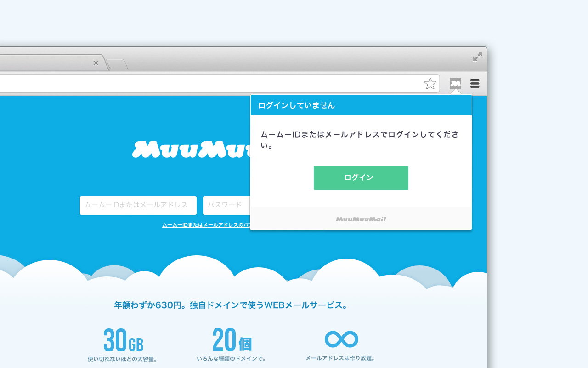Focus the パスワード input field
This screenshot has width=588, height=368.
pyautogui.click(x=226, y=206)
